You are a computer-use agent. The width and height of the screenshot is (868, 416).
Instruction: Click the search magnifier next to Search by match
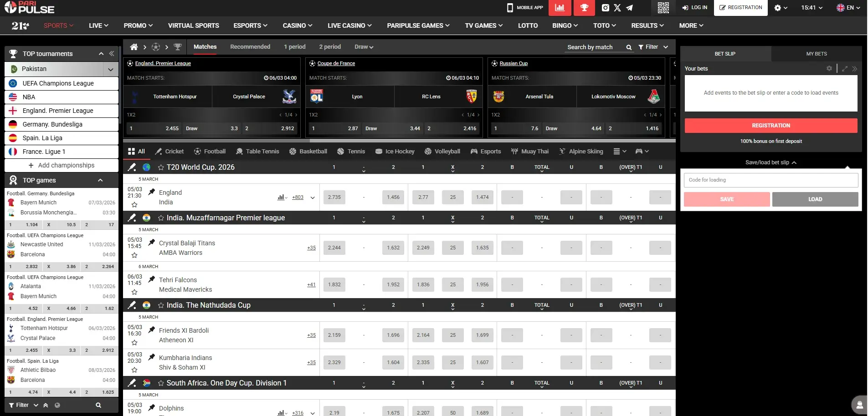point(629,47)
